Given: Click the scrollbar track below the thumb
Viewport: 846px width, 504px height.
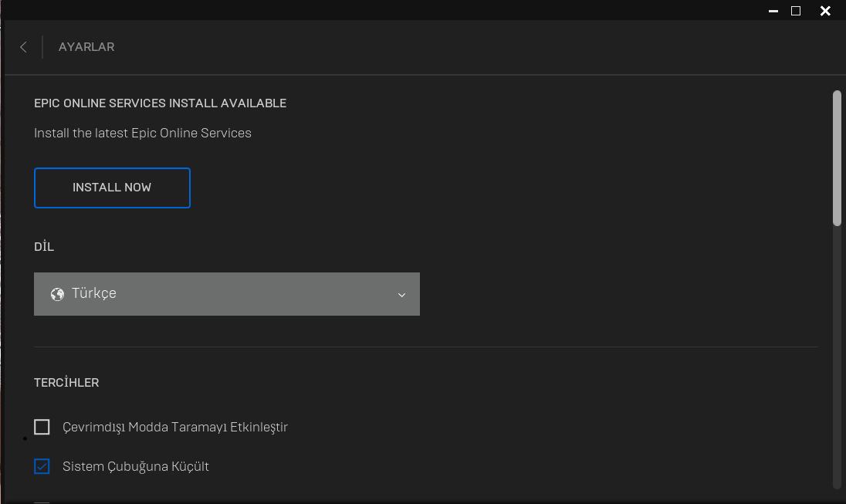Looking at the screenshot, I should [837, 355].
